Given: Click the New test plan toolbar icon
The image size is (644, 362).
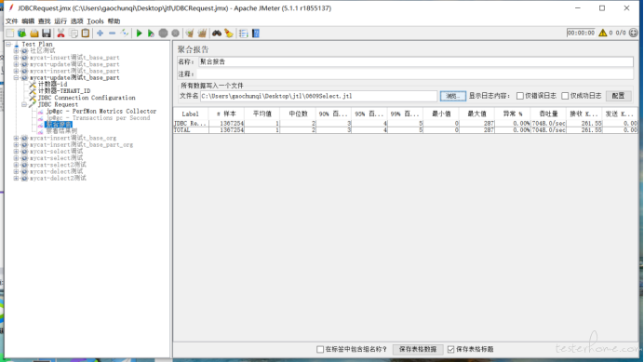Looking at the screenshot, I should point(10,34).
